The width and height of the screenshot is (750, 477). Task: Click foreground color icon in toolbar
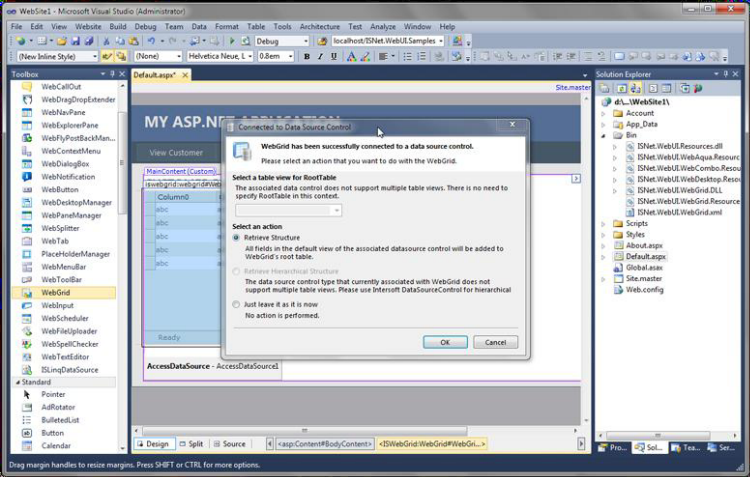pos(351,56)
